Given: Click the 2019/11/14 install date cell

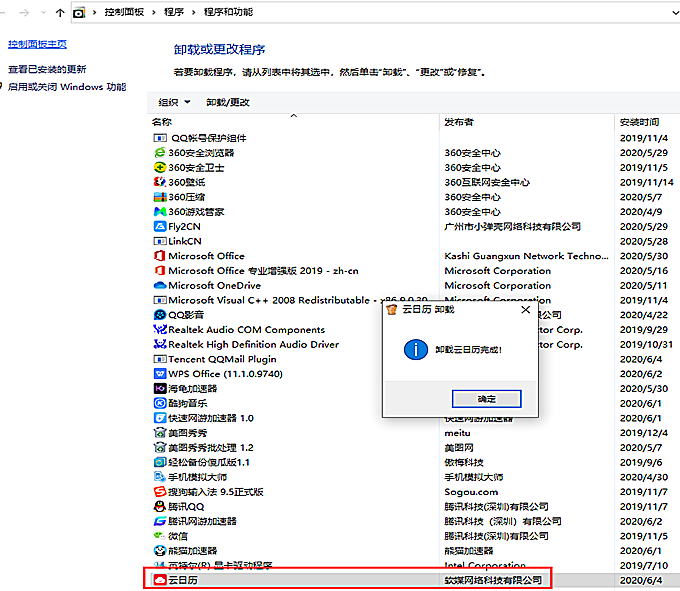Looking at the screenshot, I should click(647, 182).
